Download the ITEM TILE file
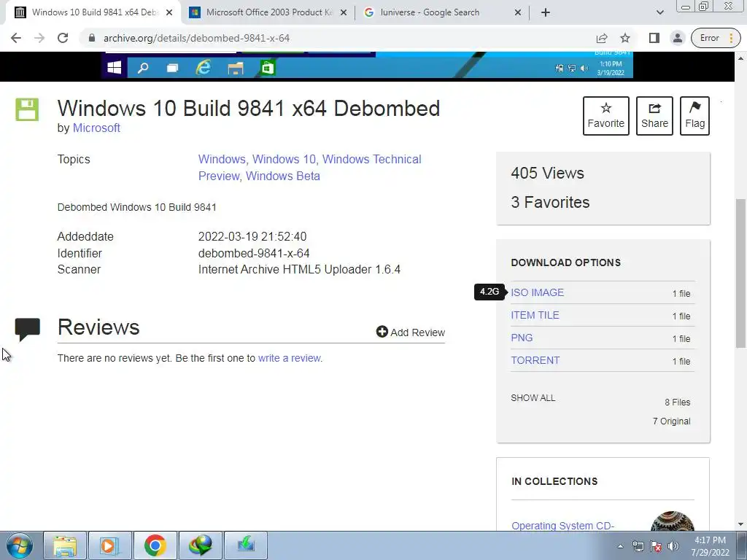Image resolution: width=747 pixels, height=560 pixels. click(x=535, y=315)
